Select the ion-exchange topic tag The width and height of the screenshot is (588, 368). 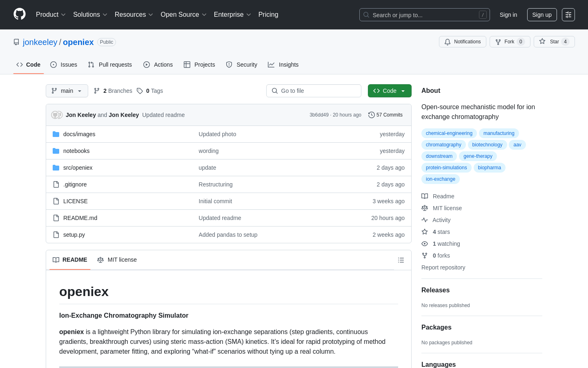(441, 179)
